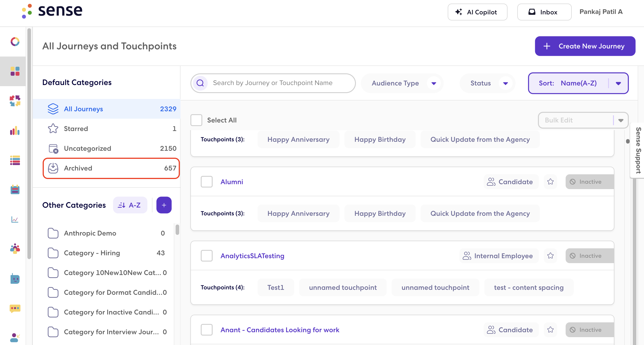Open the crossing arrows icon in sidebar
The height and width of the screenshot is (345, 644).
15,101
